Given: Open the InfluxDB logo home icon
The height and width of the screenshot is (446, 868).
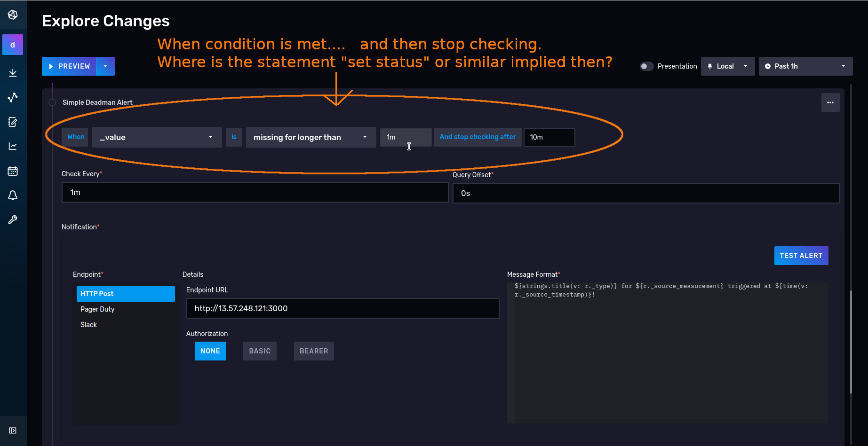Looking at the screenshot, I should [x=13, y=15].
